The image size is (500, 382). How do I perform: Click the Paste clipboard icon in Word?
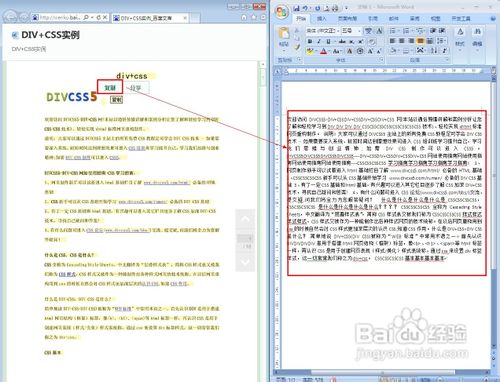(284, 32)
